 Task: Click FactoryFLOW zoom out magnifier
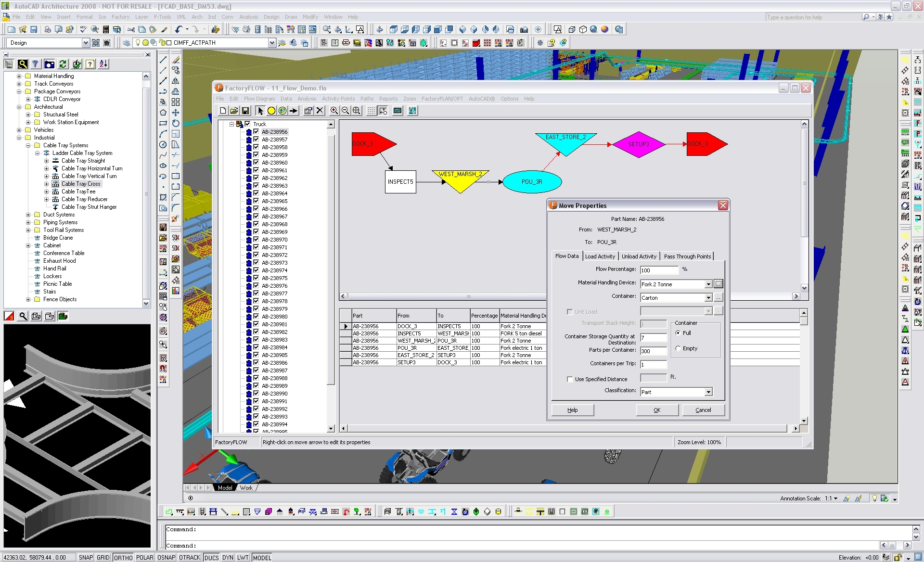coord(345,111)
